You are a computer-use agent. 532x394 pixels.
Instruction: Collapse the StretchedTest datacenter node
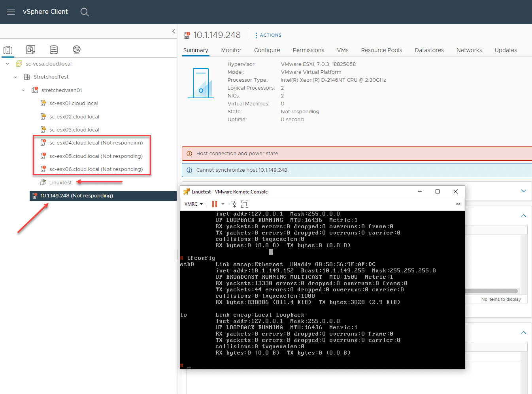(15, 77)
